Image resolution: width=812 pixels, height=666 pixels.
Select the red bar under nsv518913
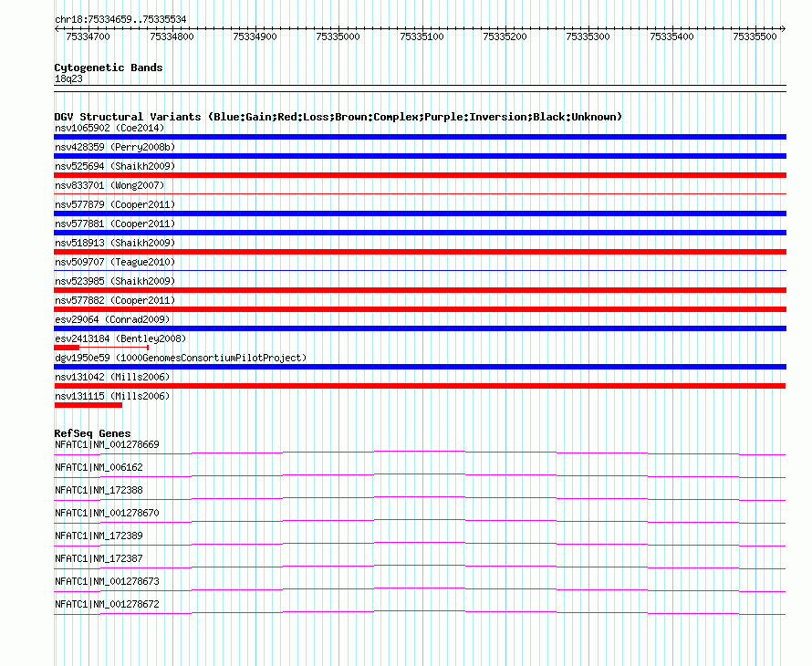(x=420, y=252)
